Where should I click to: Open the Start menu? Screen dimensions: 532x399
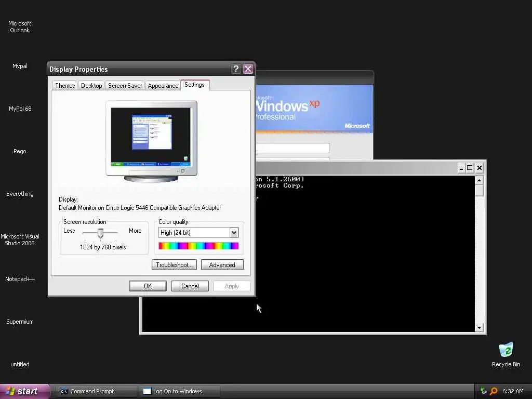click(x=24, y=391)
